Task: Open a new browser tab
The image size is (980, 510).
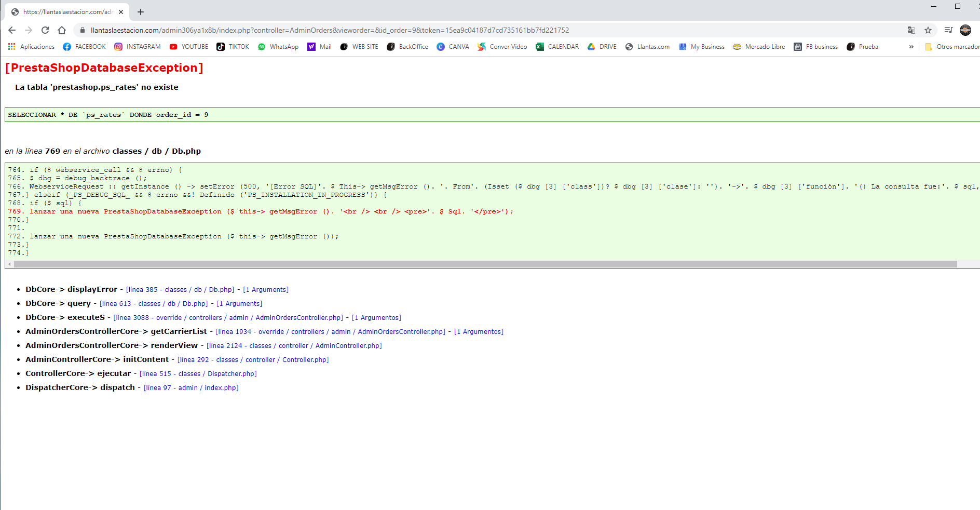Action: (141, 11)
